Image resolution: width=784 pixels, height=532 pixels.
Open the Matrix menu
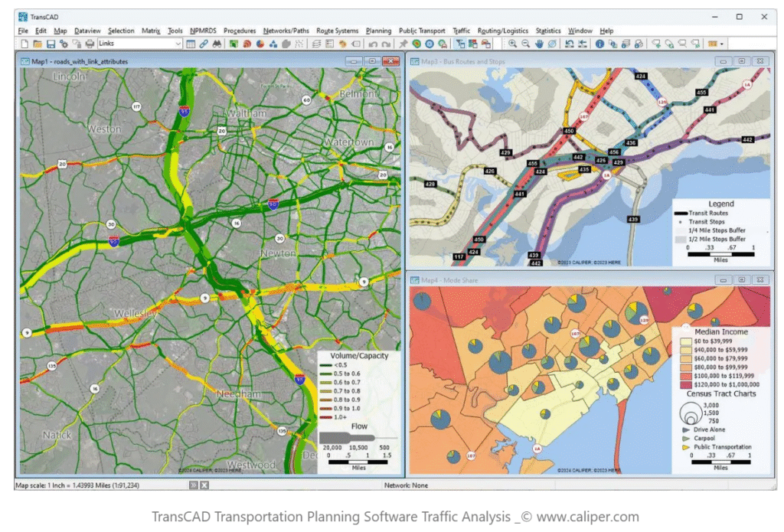151,31
